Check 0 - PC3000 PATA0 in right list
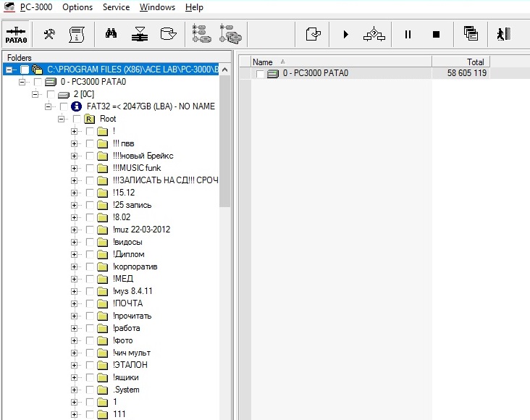530x420 pixels. 260,74
